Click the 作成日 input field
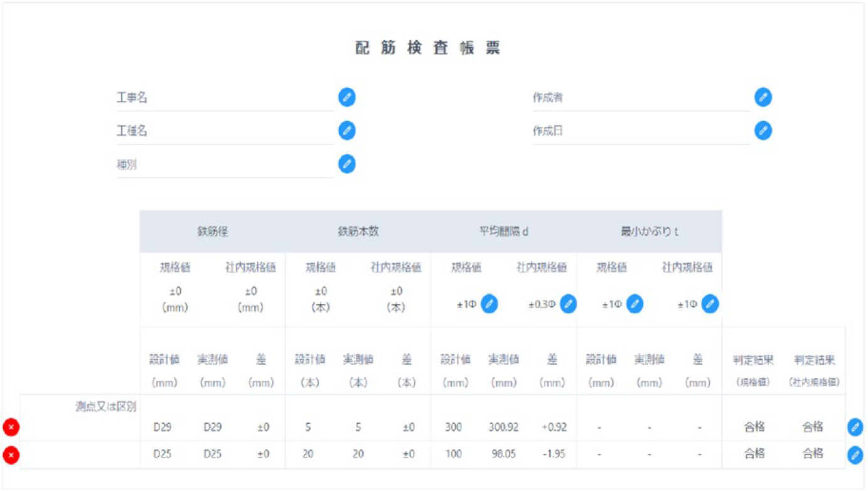The image size is (868, 491). [x=641, y=131]
